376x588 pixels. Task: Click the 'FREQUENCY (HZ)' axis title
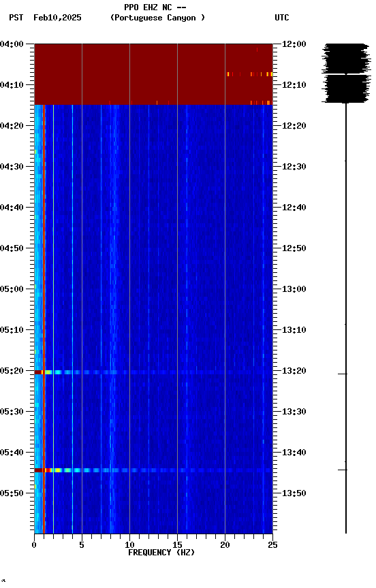161,553
